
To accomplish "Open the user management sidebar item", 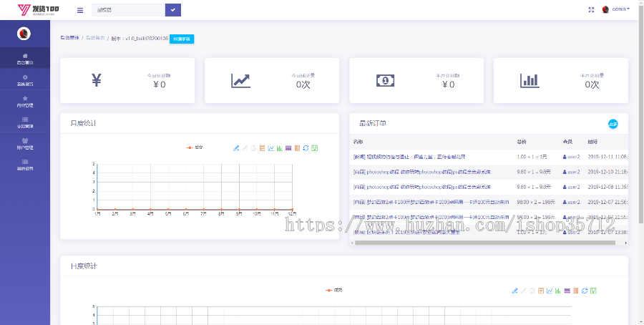I will (x=25, y=143).
